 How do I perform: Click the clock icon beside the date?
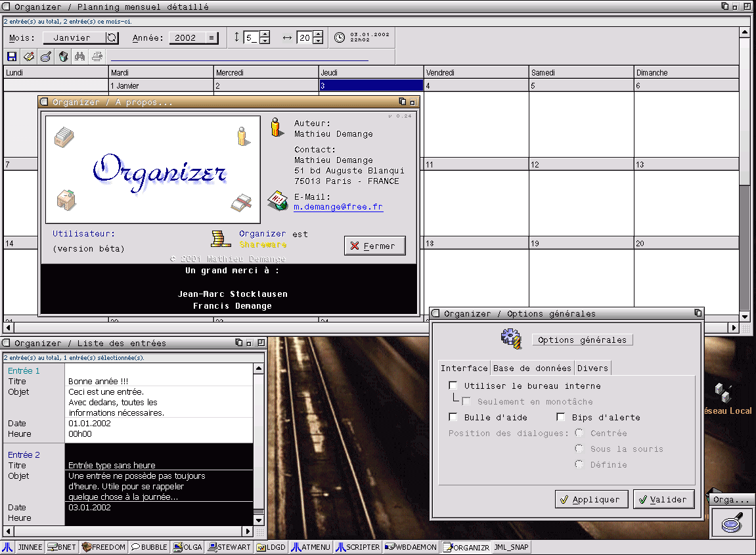tap(340, 37)
